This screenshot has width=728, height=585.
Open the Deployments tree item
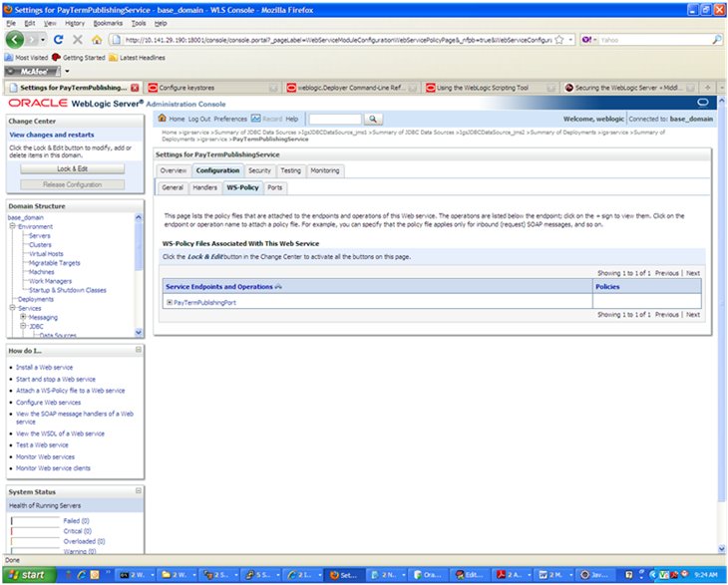[36, 299]
